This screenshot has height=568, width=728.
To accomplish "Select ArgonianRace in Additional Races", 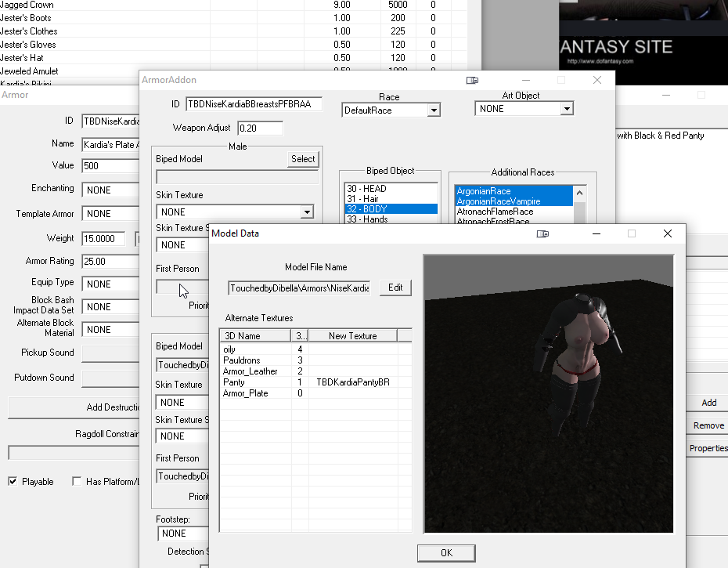I will [514, 191].
